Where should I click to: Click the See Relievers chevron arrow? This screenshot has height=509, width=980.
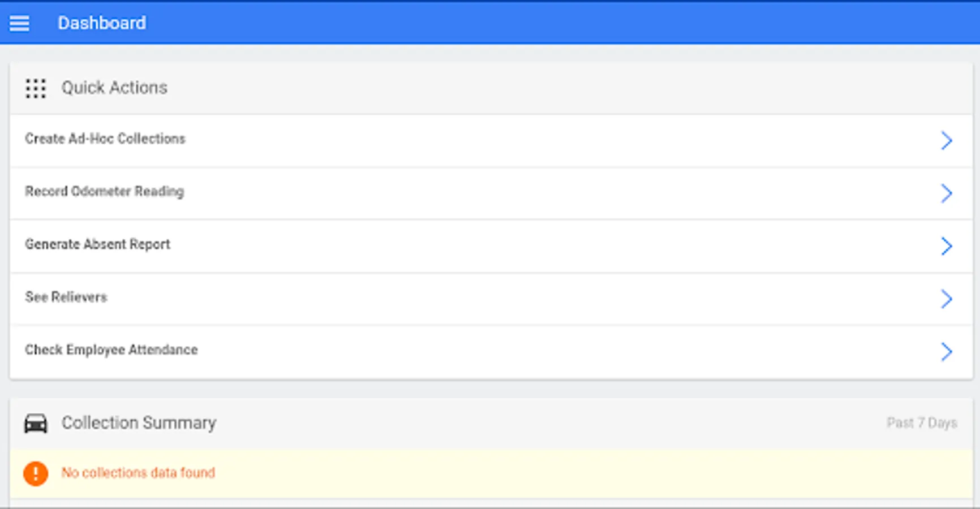click(x=946, y=299)
